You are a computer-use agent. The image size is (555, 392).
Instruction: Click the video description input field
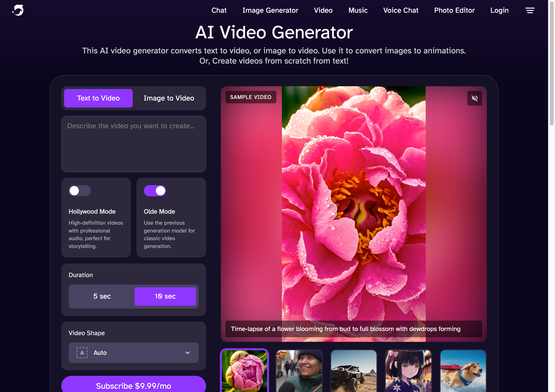click(133, 144)
